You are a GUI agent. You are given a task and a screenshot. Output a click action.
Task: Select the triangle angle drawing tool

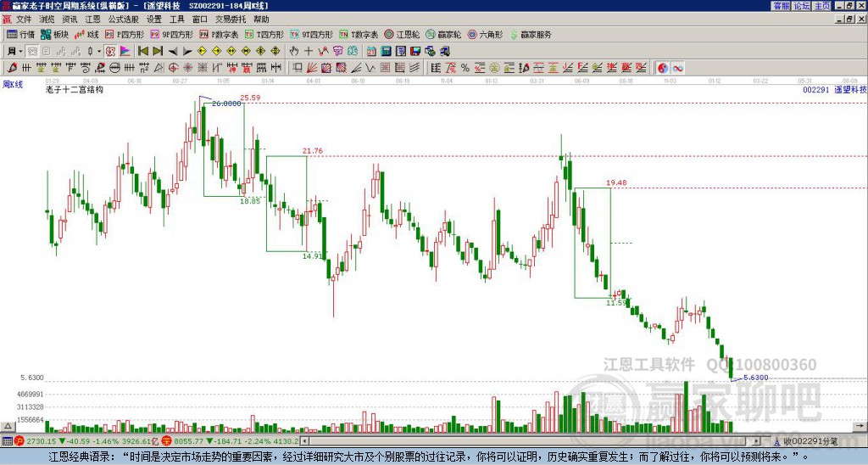pos(159,68)
